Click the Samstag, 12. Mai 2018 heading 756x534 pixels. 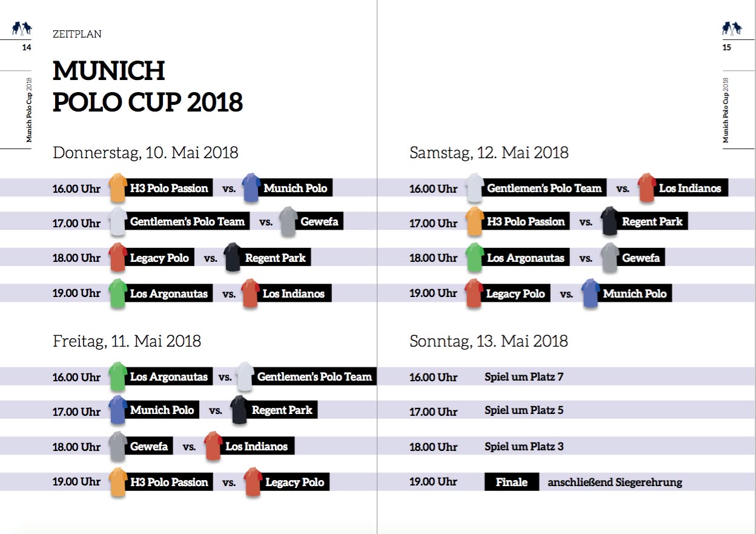(489, 153)
